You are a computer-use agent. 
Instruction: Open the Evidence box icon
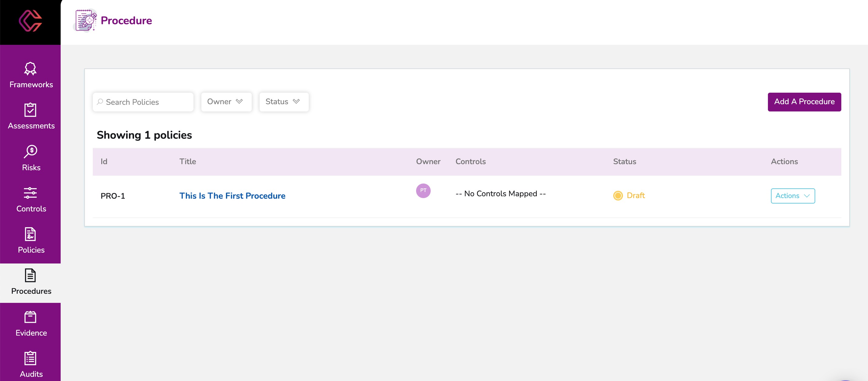pos(30,317)
